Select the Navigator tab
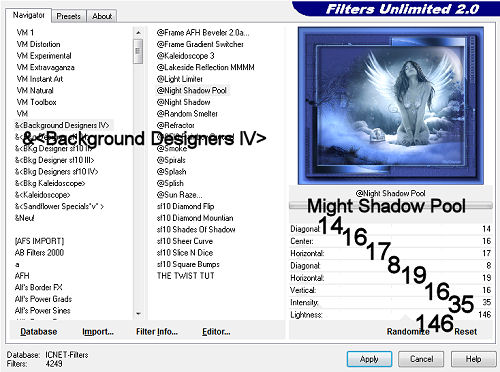This screenshot has width=500, height=372. click(29, 15)
